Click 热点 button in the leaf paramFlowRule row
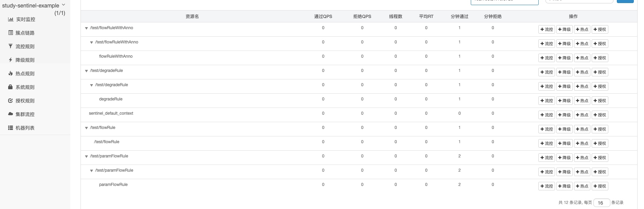The height and width of the screenshot is (209, 644). click(x=582, y=186)
